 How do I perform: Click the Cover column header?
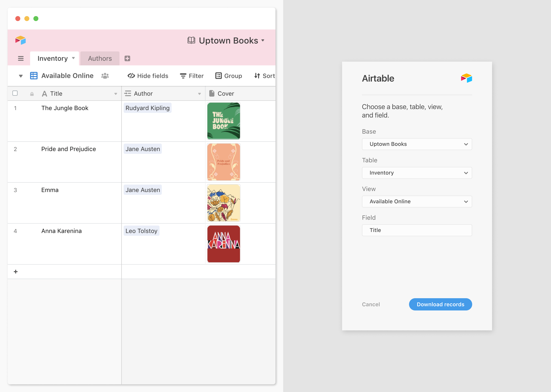[240, 93]
